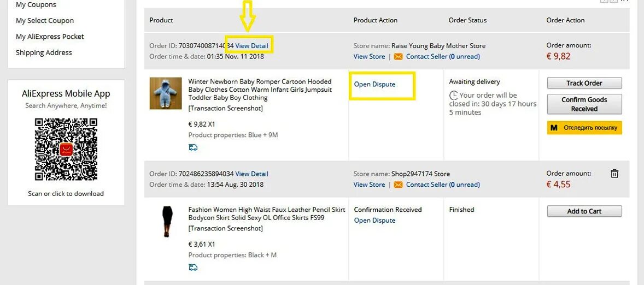
Task: Delete the €4,55 order with trash icon
Action: [614, 174]
